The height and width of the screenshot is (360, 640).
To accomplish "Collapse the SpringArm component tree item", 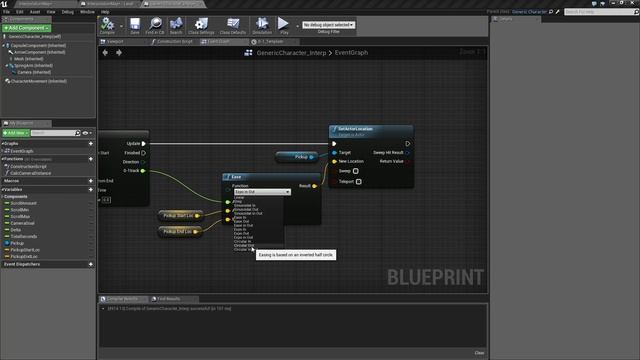I will pos(7,66).
